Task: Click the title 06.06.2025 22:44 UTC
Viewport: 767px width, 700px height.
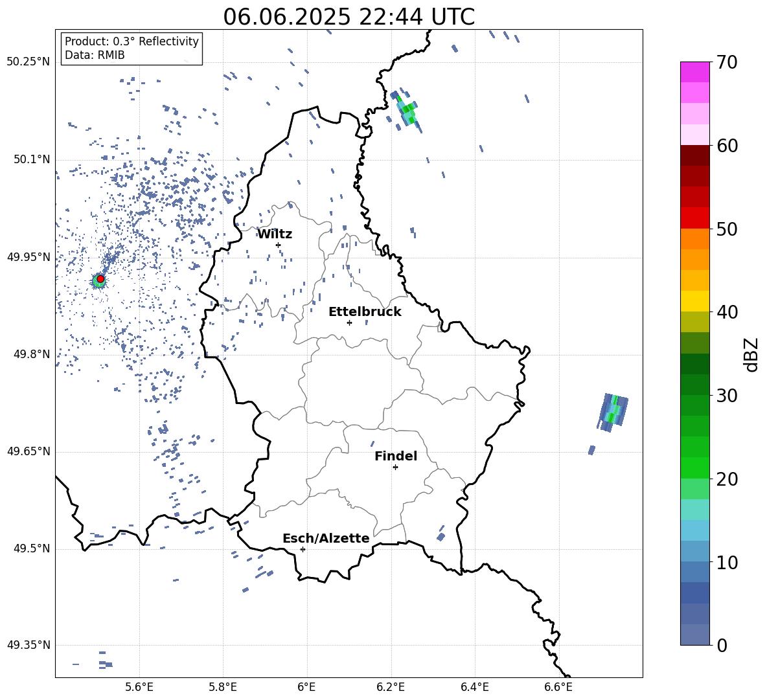Action: point(349,17)
